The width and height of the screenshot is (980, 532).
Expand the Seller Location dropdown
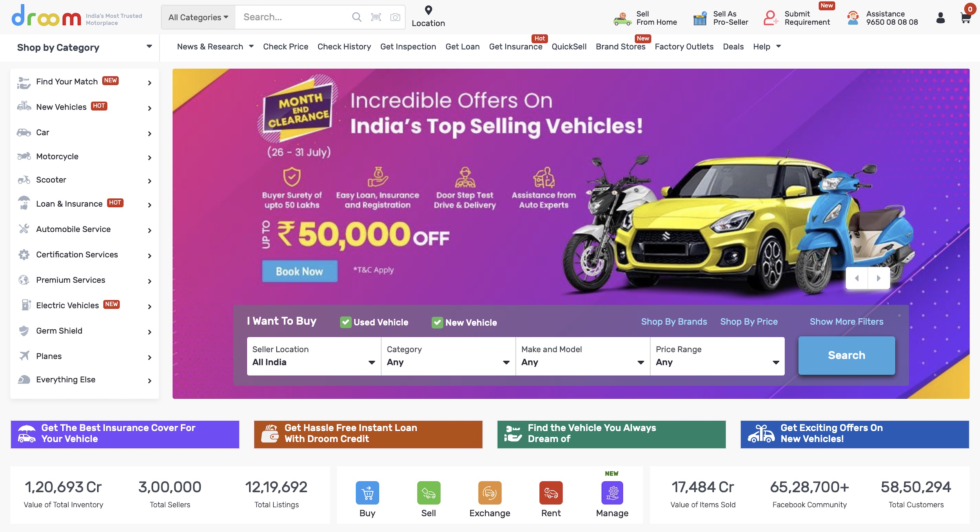[x=314, y=356]
